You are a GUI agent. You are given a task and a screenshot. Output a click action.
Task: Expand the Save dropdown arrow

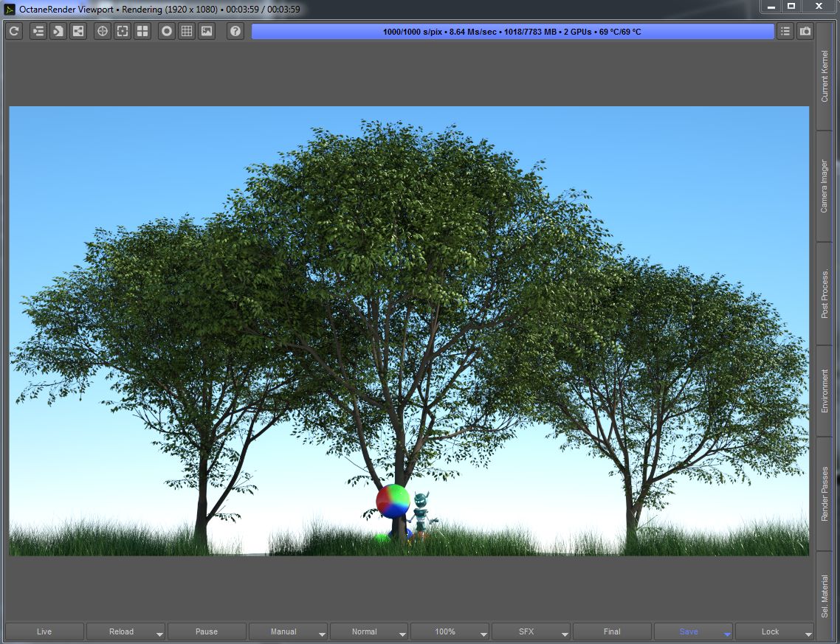(727, 634)
